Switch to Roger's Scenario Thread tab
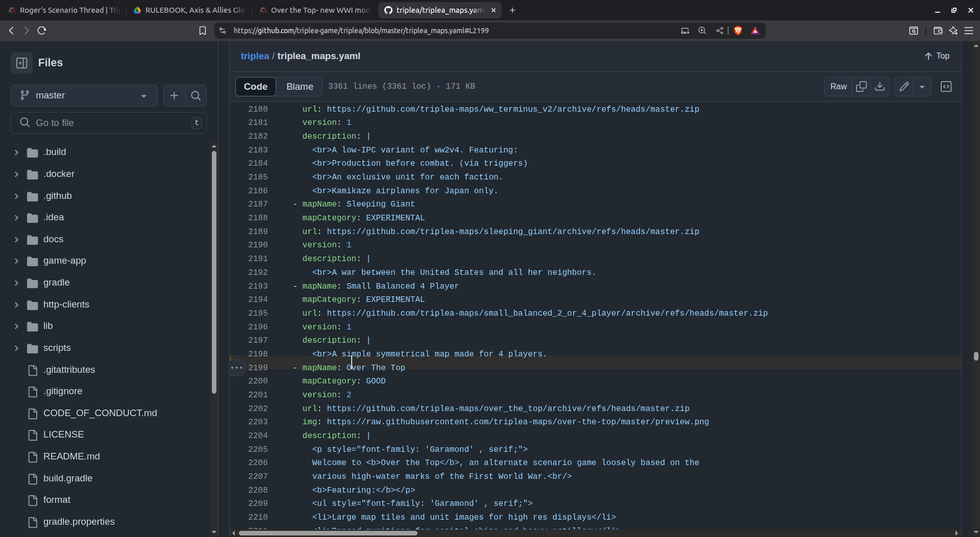The image size is (980, 537). 64,10
